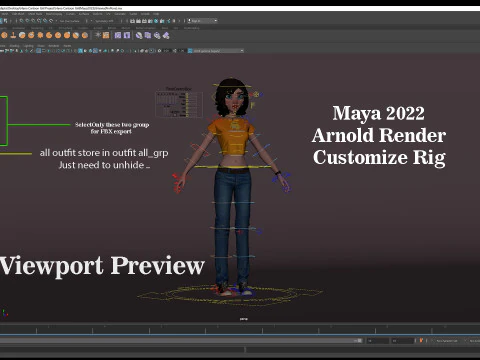Viewport: 480px width, 360px height.
Task: Toggle Smooth Shade All in panel toolbar
Action: click(80, 51)
